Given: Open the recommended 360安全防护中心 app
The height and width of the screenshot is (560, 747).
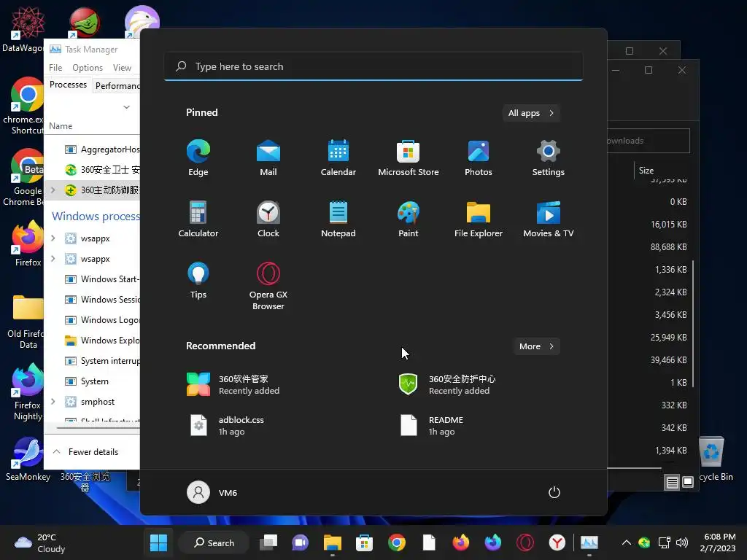Looking at the screenshot, I should (447, 384).
